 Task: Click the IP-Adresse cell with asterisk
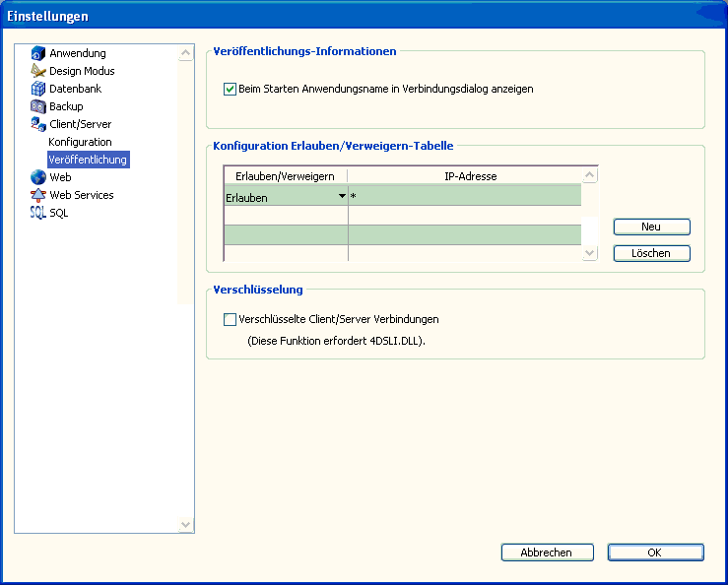click(463, 197)
